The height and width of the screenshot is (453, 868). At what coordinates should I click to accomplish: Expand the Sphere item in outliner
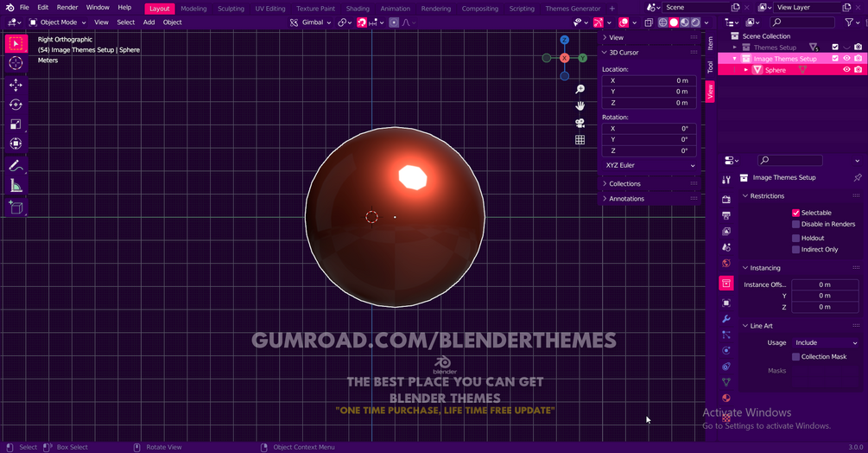pos(745,70)
